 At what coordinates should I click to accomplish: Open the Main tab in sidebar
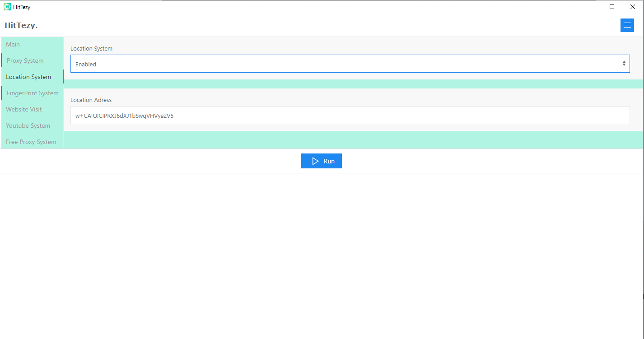32,44
